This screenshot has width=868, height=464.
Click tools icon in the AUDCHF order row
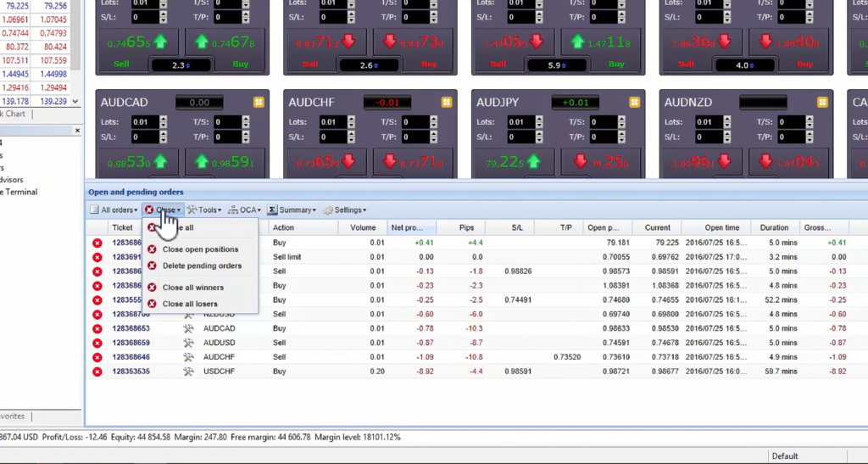coord(188,357)
